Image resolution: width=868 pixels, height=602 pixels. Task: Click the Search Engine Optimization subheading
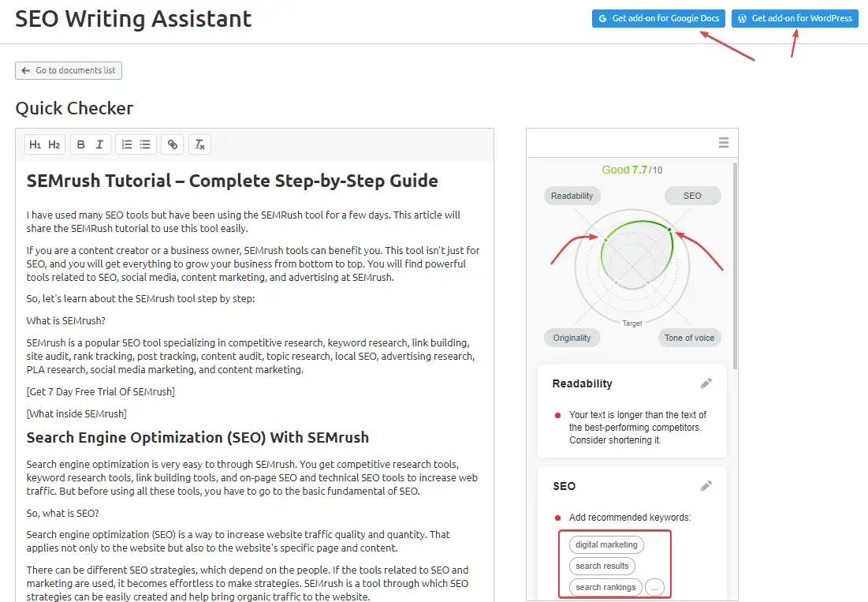pos(198,438)
